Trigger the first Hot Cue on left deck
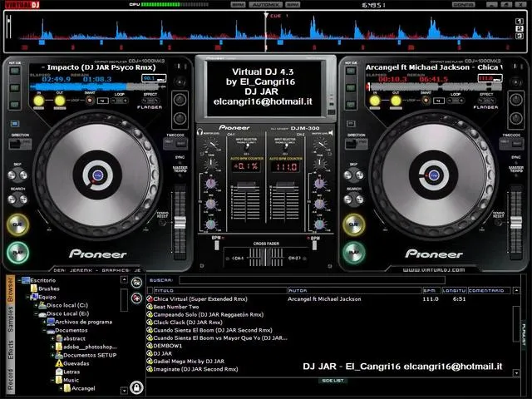The image size is (532, 399). (x=15, y=71)
